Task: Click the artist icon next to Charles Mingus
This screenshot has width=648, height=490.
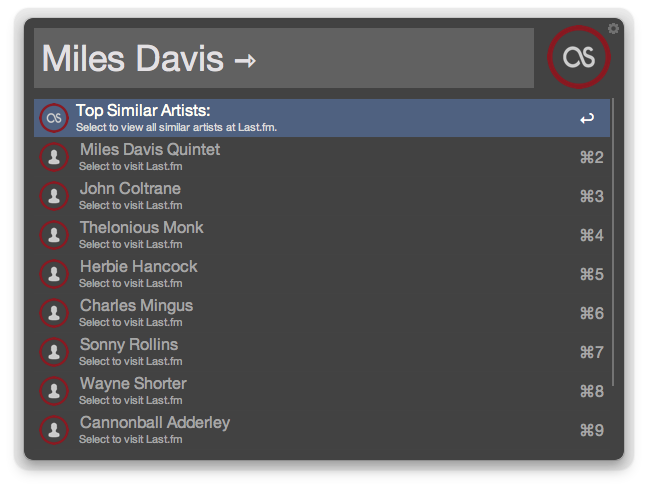Action: click(x=53, y=313)
